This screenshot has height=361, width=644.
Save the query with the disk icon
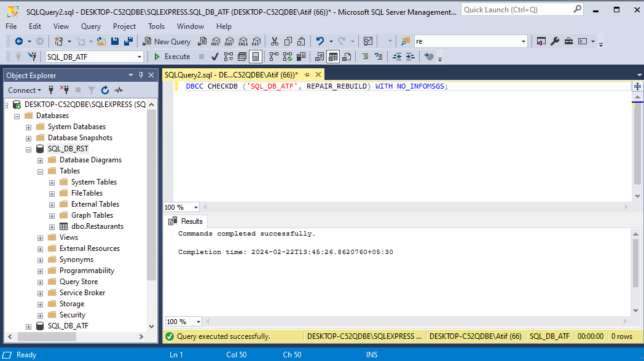(114, 41)
